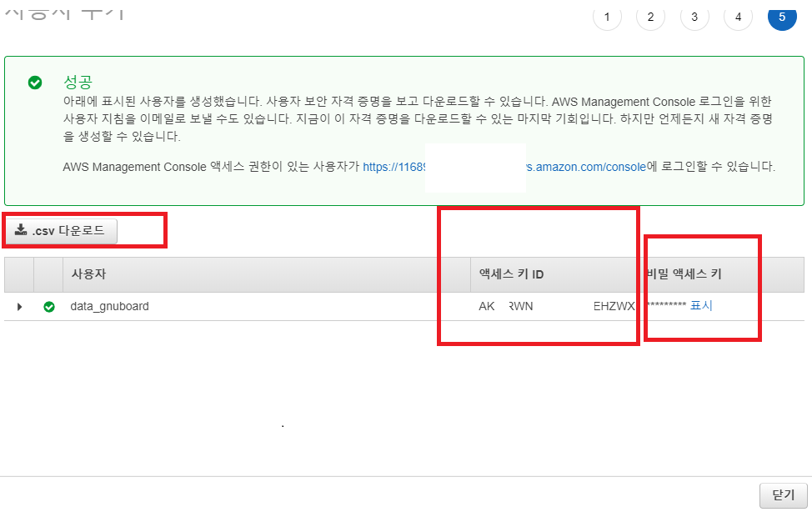Download the credentials .csv file
The image size is (812, 512).
tap(61, 231)
